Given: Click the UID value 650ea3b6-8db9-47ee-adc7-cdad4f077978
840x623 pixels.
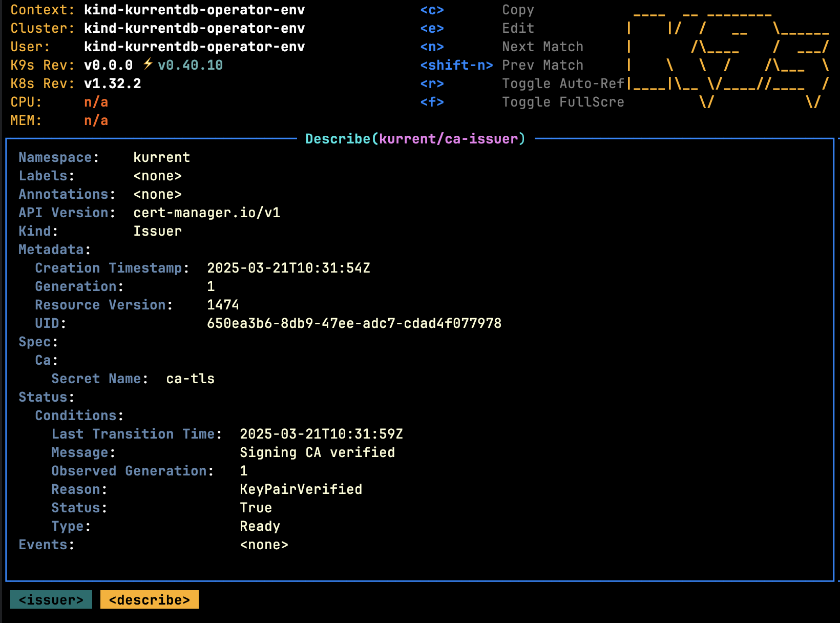Looking at the screenshot, I should click(x=354, y=323).
